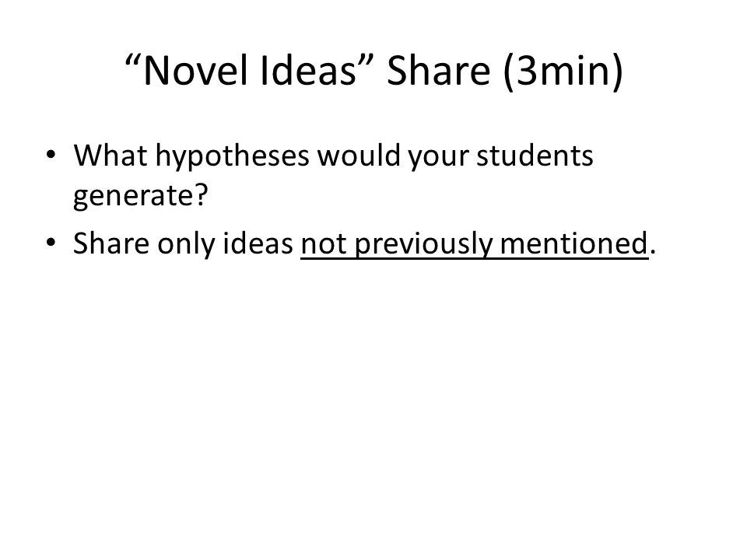
Task: Click the word "generate?" on the wrapped line
Action: coord(141,196)
